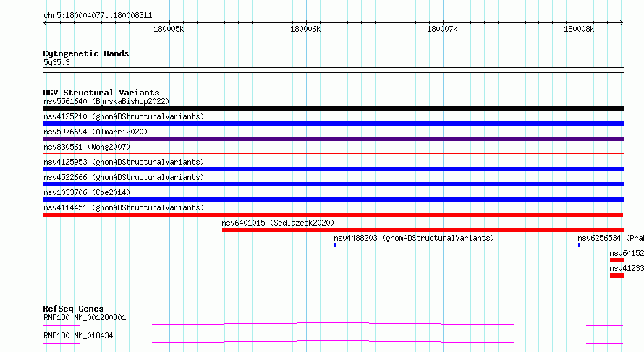Image resolution: width=644 pixels, height=352 pixels.
Task: Click the RNF130|NM_018434 transcript label
Action: tap(78, 335)
